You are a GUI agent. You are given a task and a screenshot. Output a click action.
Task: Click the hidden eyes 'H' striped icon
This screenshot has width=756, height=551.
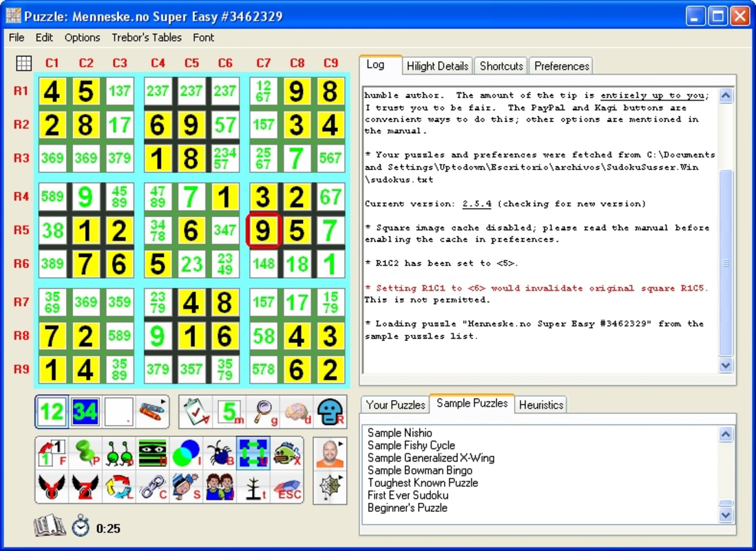click(x=153, y=453)
